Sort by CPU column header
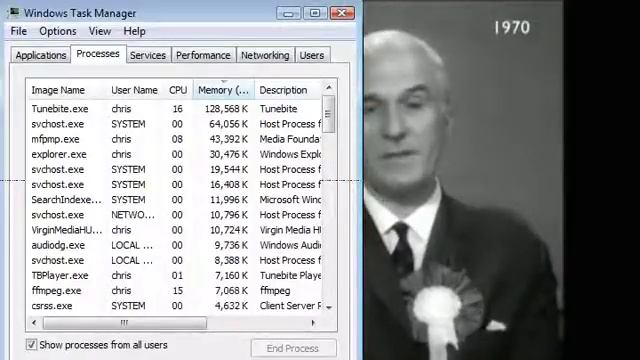 [x=178, y=90]
